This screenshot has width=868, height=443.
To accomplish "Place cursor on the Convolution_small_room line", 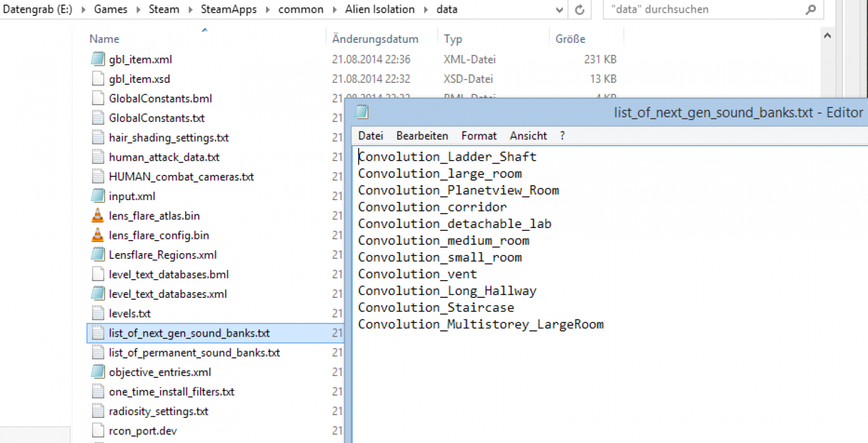I will [x=440, y=257].
